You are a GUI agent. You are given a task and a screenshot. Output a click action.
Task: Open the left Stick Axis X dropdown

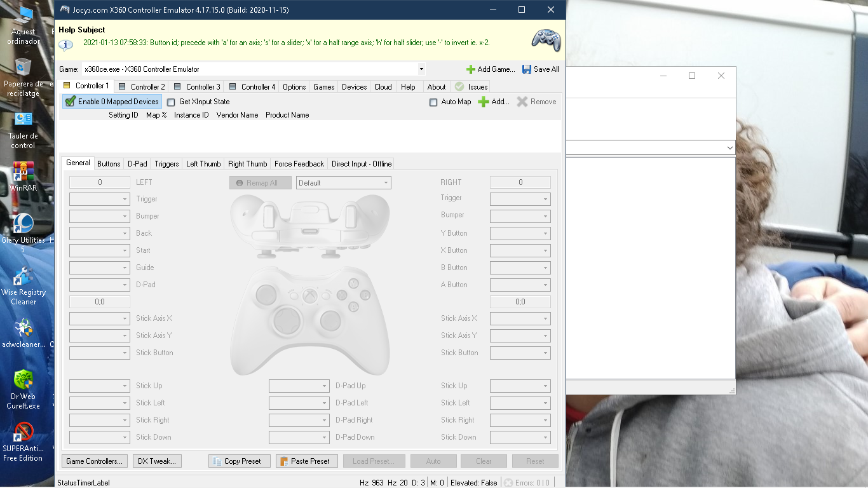pos(100,319)
